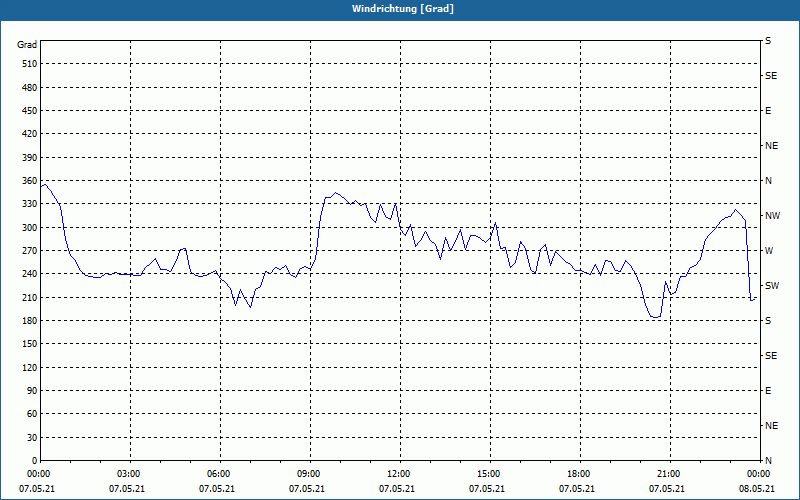Select the 360 degree axis label
The height and width of the screenshot is (500, 800).
[x=30, y=181]
